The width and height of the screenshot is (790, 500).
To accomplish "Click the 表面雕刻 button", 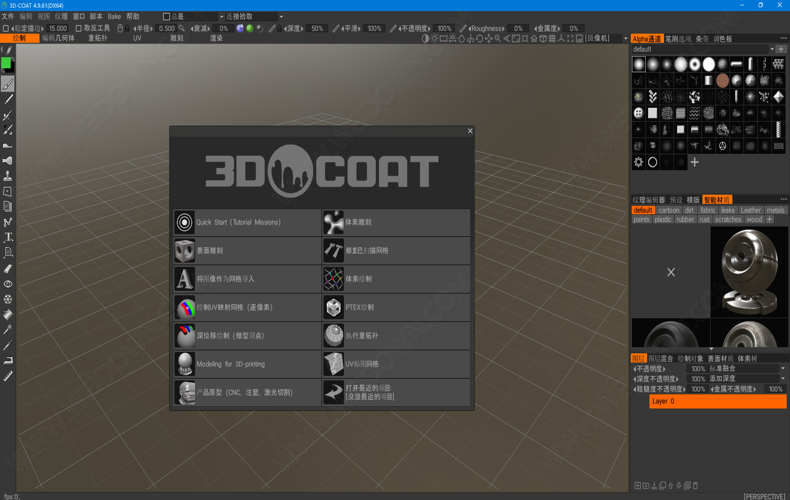I will pos(247,251).
